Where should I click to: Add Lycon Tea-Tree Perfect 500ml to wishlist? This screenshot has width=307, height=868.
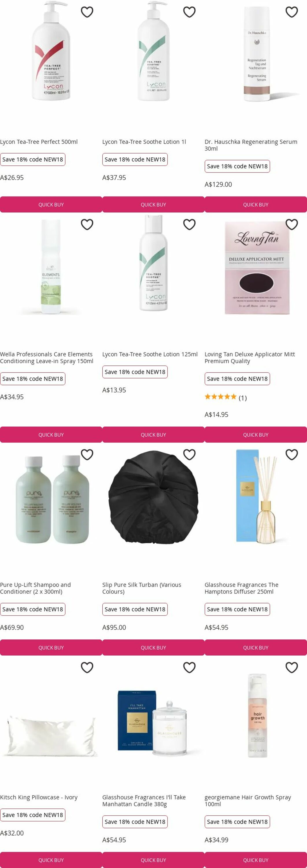tap(87, 12)
